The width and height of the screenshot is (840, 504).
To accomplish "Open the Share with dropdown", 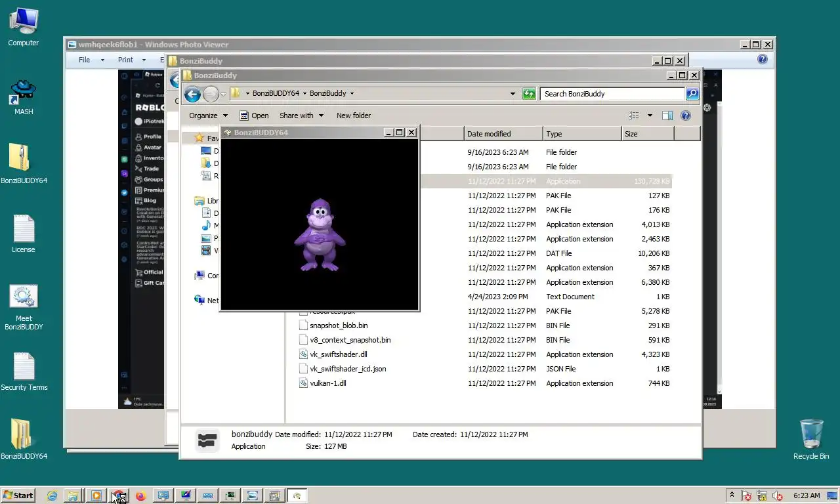I will click(301, 115).
